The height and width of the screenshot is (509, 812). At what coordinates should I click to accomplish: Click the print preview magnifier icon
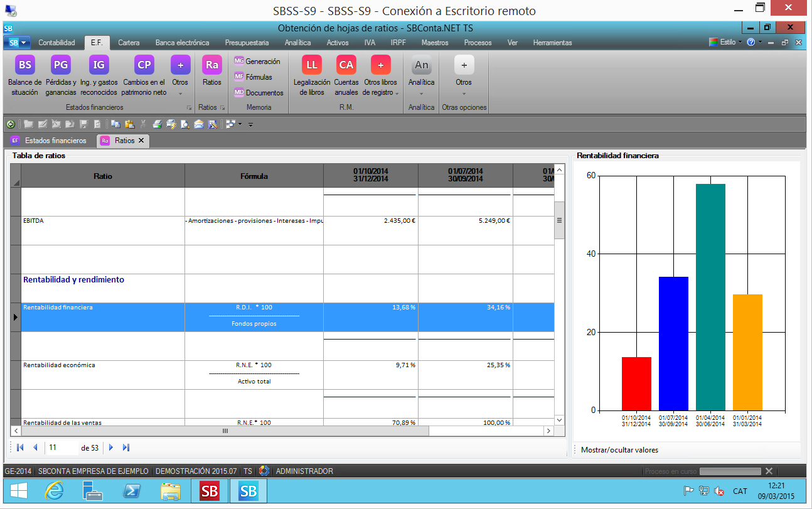(x=185, y=124)
